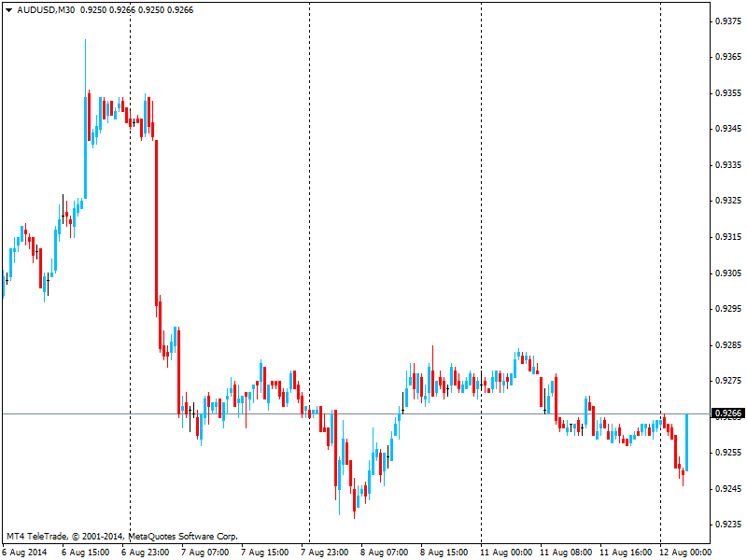Image resolution: width=747 pixels, height=560 pixels.
Task: Select the tallest red candle of the sharp drop
Action: 157,224
